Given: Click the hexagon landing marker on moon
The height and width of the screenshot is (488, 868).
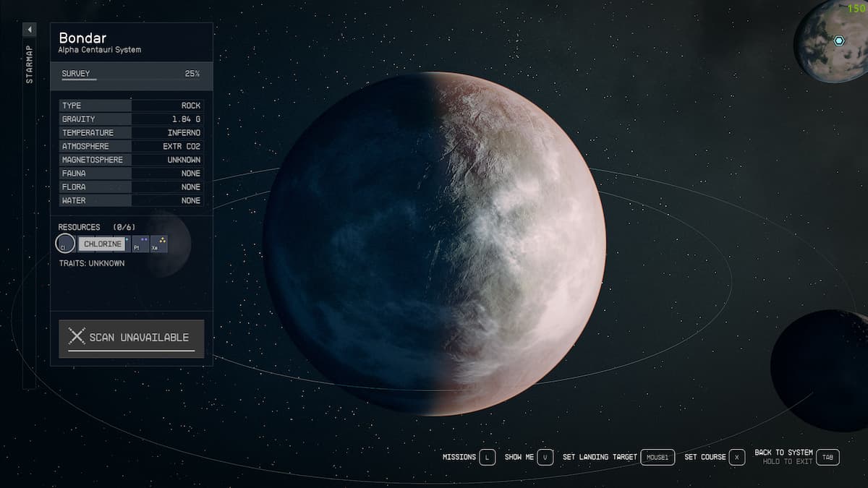Looking at the screenshot, I should [x=838, y=41].
